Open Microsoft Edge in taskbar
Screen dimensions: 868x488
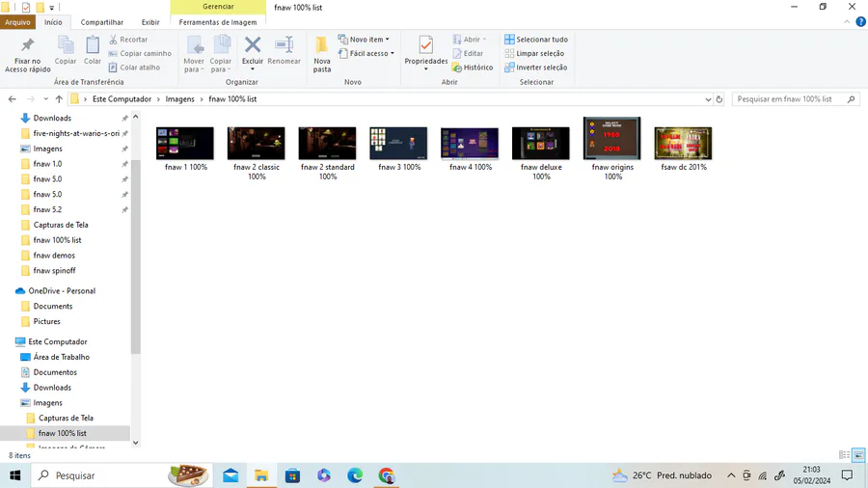coord(355,475)
